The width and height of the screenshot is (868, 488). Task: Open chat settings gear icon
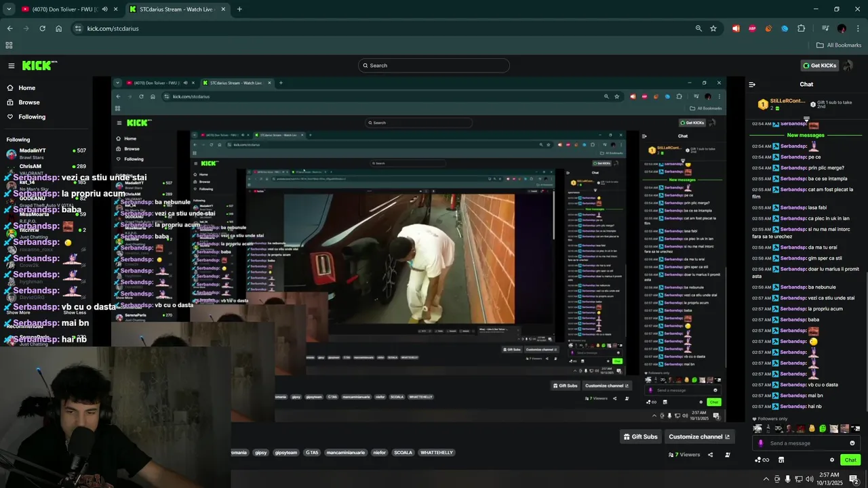(832, 460)
